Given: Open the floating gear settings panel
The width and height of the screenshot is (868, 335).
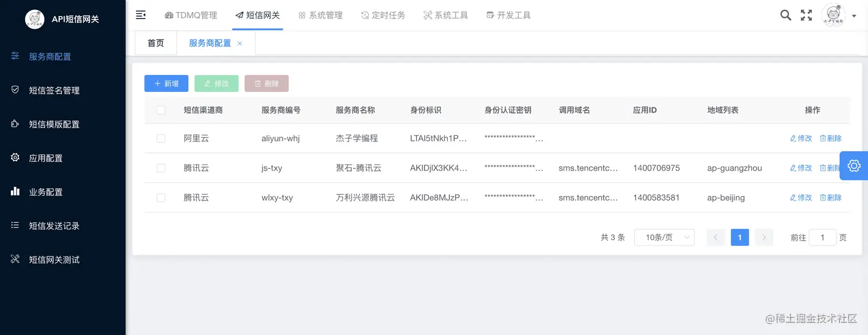Looking at the screenshot, I should (x=854, y=165).
